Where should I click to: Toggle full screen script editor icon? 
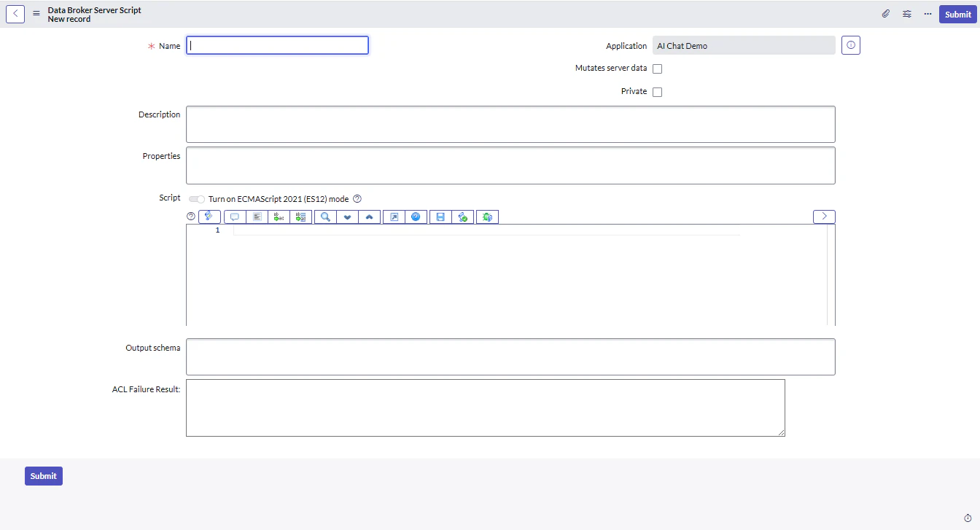pyautogui.click(x=394, y=217)
